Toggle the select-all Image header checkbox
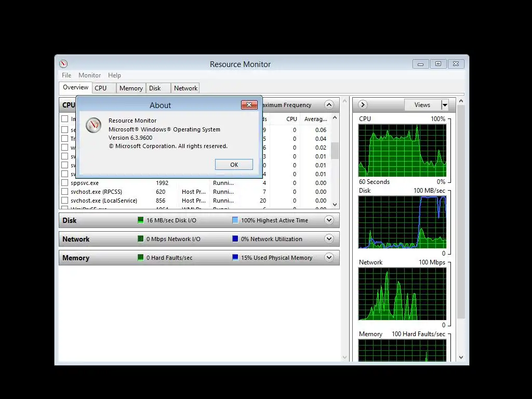The width and height of the screenshot is (532, 399). [65, 119]
